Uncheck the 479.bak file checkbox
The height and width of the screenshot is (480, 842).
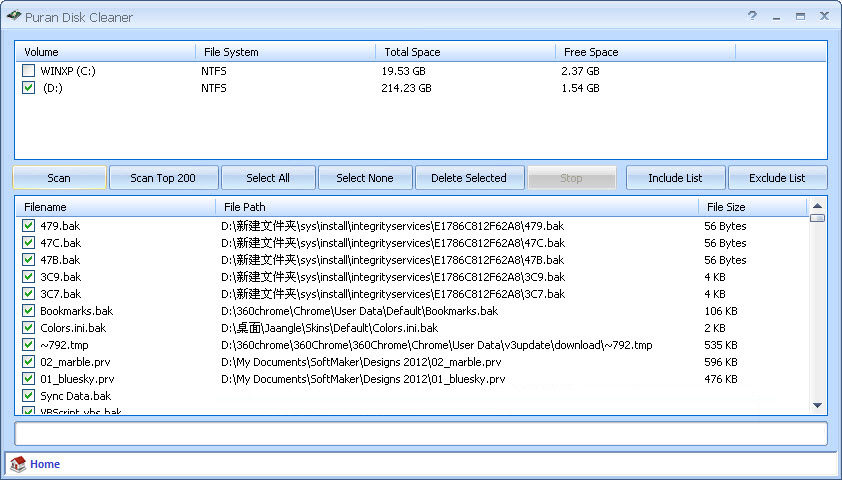coord(29,226)
